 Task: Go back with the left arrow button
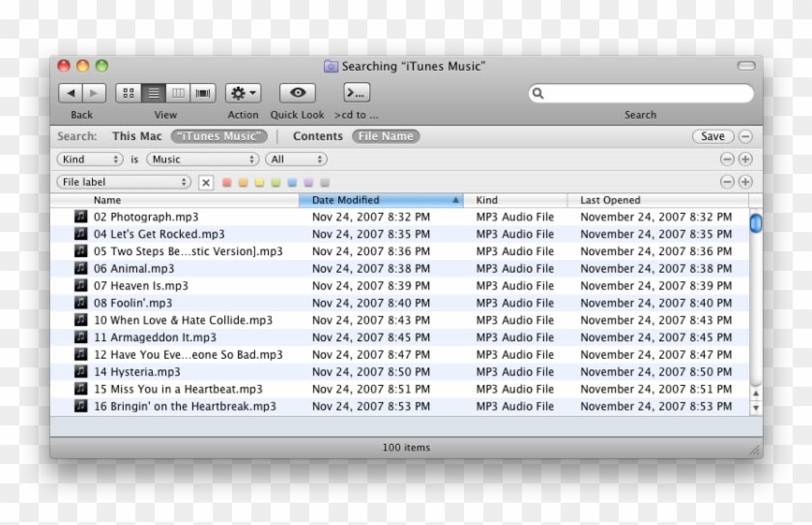71,93
